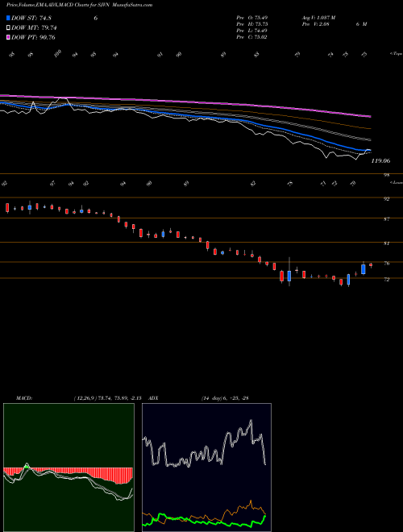Click the Pre H: 75.75 value
This screenshot has height=532, width=403.
252,24
